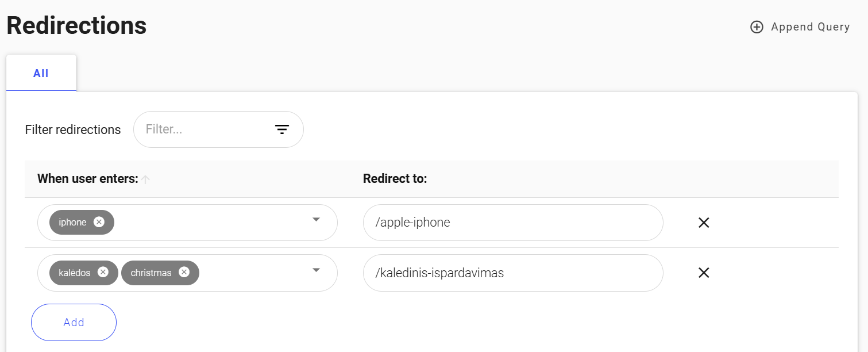This screenshot has width=868, height=352.
Task: Click the sort arrow next to When user enters
Action: tap(146, 179)
